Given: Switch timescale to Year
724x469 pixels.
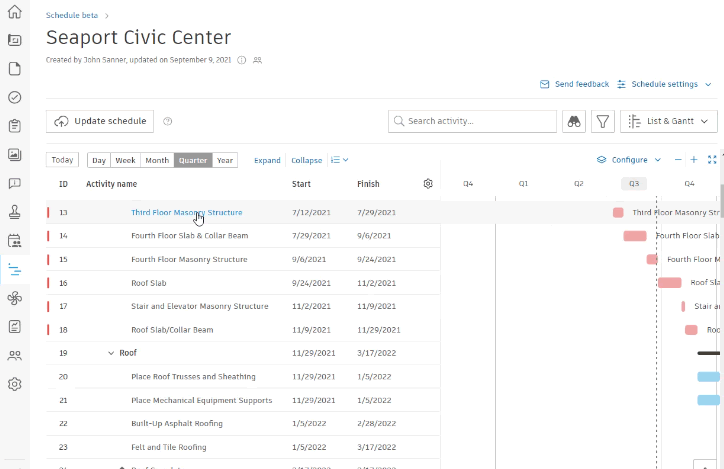Looking at the screenshot, I should click(x=225, y=160).
